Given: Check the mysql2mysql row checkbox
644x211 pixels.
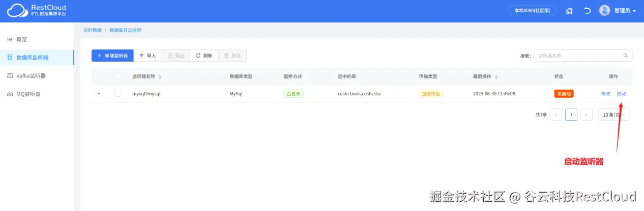Looking at the screenshot, I should [118, 94].
